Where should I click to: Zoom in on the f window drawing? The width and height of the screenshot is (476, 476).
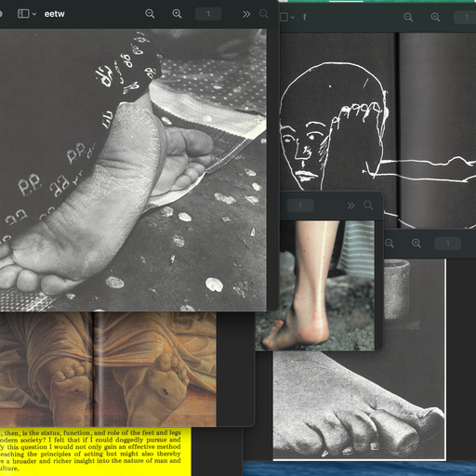[435, 17]
